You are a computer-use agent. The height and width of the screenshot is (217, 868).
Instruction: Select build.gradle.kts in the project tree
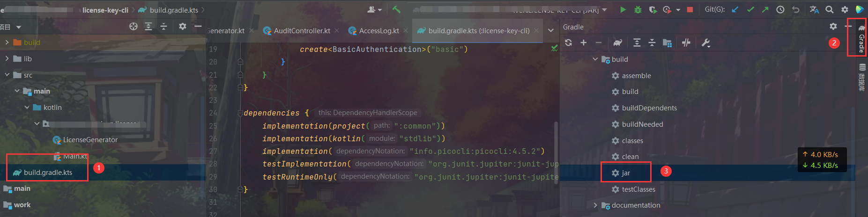tap(48, 173)
